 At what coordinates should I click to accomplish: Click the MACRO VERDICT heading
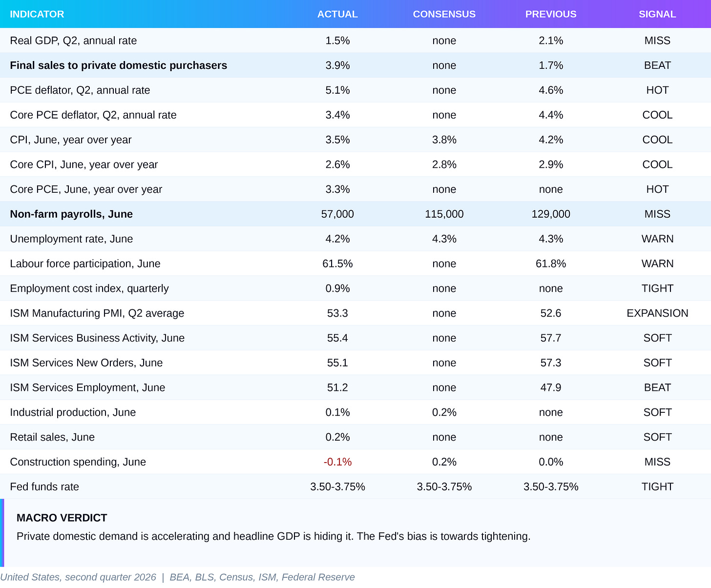(62, 518)
